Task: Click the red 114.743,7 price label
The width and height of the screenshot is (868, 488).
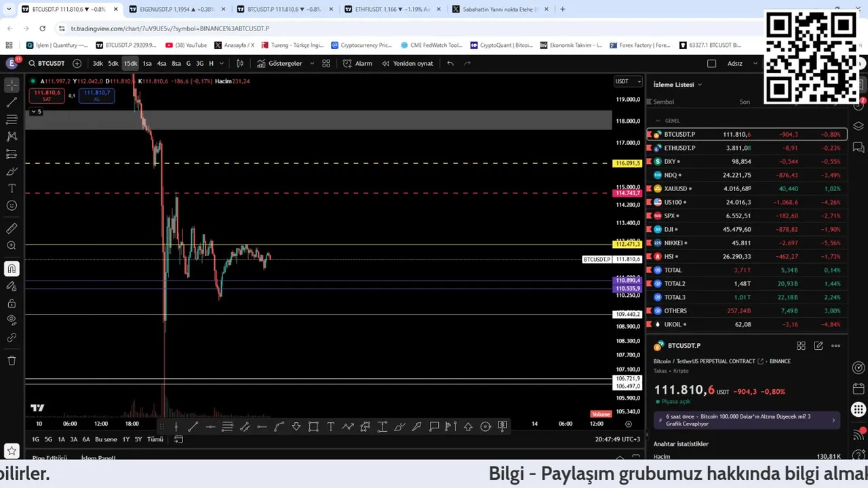Action: (627, 193)
